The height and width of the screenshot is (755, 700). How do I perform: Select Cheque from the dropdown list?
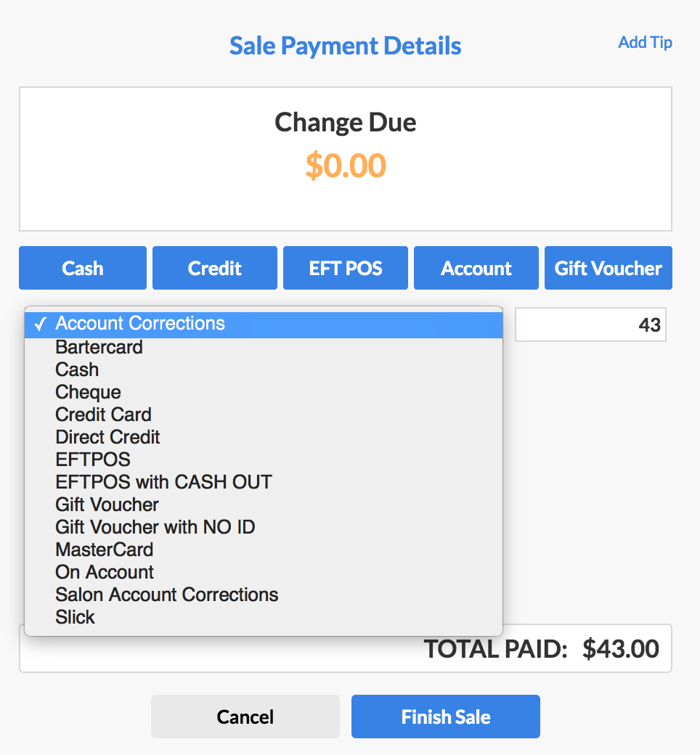point(264,393)
